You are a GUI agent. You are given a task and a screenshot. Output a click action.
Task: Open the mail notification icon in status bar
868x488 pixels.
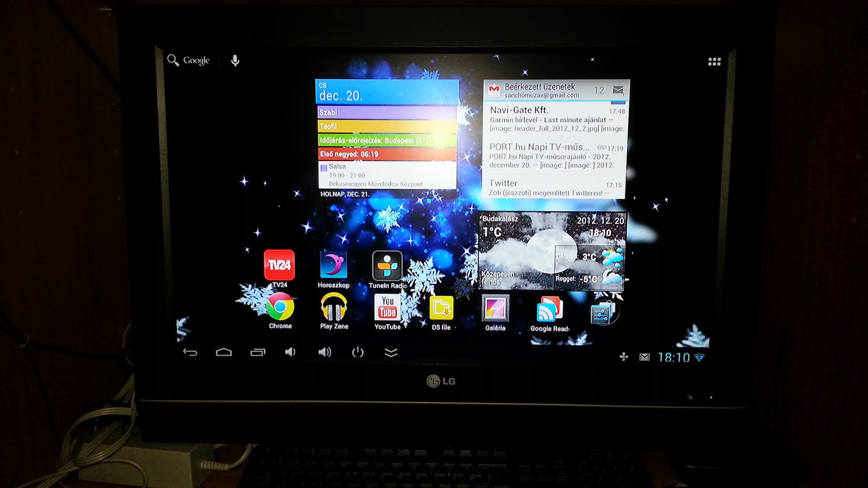pyautogui.click(x=644, y=357)
